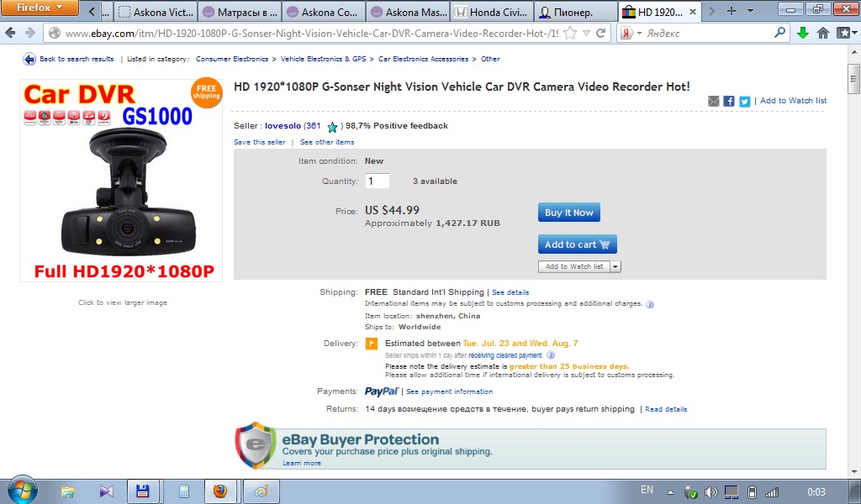Click the taskbar clock showing 0:03
The width and height of the screenshot is (861, 504).
tap(816, 492)
